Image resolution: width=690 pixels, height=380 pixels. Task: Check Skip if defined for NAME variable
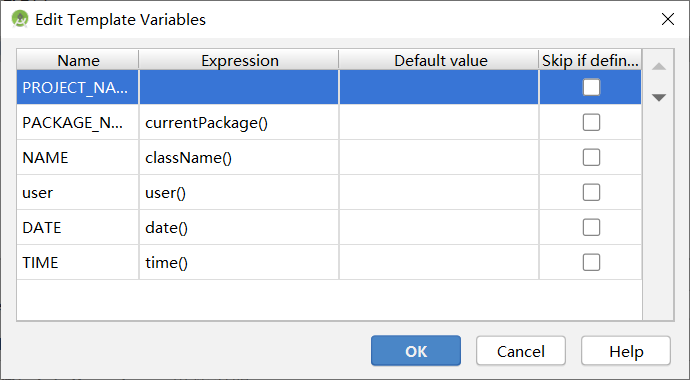591,157
